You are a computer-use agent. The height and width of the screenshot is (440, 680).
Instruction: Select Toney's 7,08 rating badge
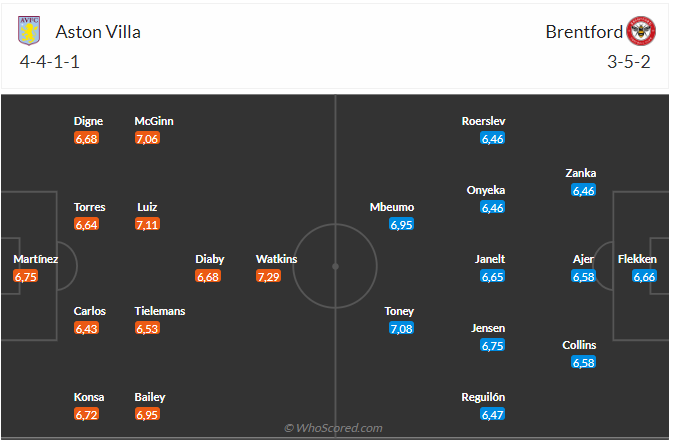[401, 328]
